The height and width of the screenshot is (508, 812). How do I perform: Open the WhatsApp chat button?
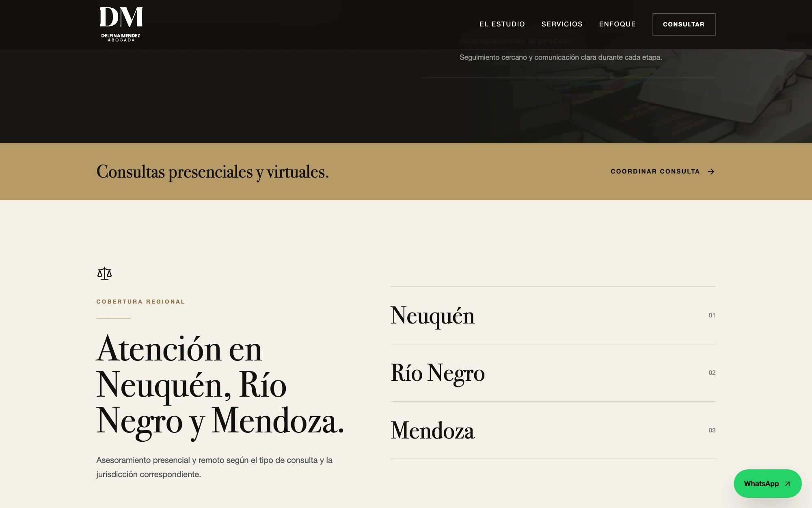(767, 484)
